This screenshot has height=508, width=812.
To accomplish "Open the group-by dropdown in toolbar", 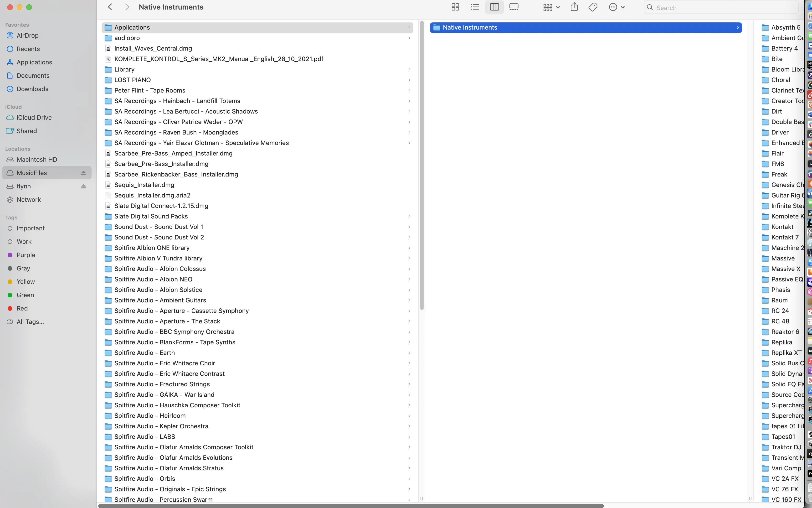I will click(x=551, y=7).
